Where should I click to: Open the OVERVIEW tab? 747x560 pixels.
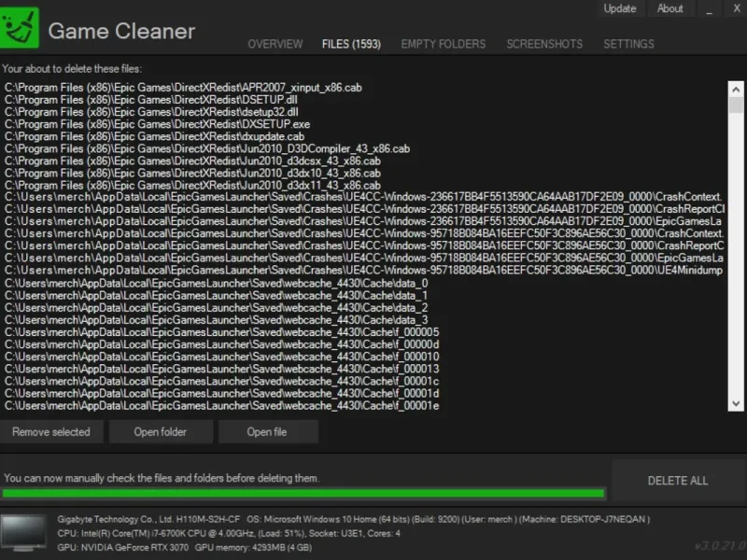click(275, 44)
